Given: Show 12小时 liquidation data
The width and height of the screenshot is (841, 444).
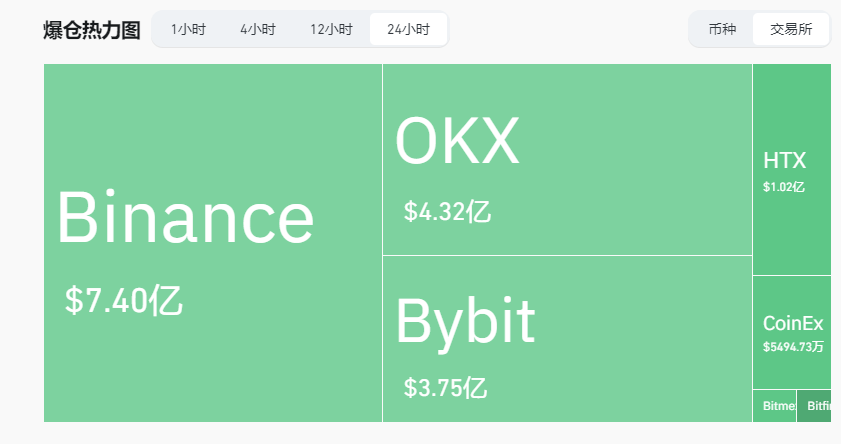Looking at the screenshot, I should 331,29.
